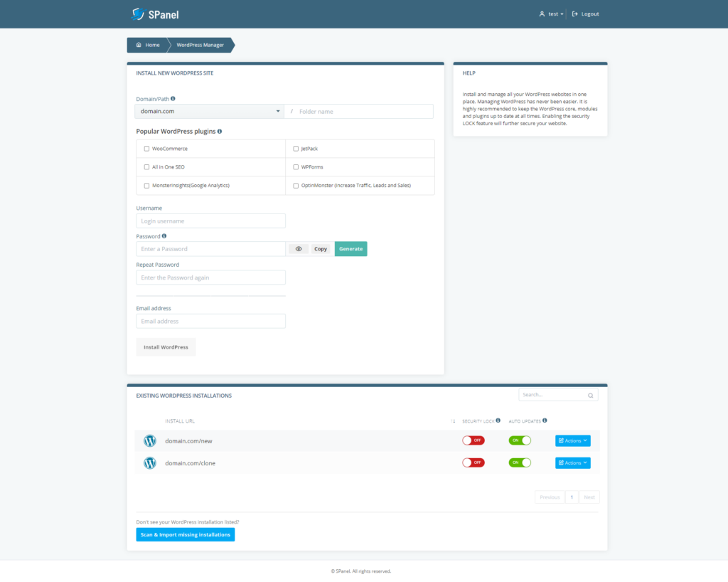Click the Logout icon in the header

click(x=576, y=13)
